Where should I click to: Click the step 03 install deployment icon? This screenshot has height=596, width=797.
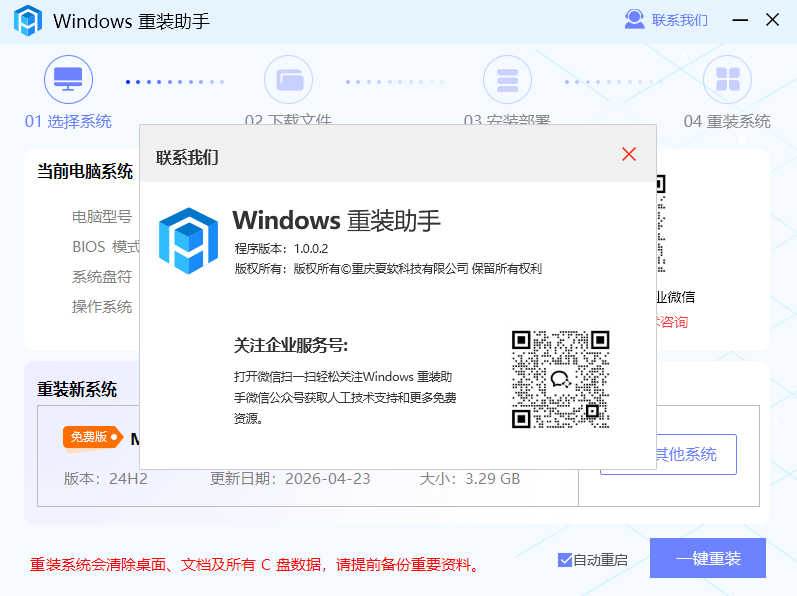[x=507, y=79]
